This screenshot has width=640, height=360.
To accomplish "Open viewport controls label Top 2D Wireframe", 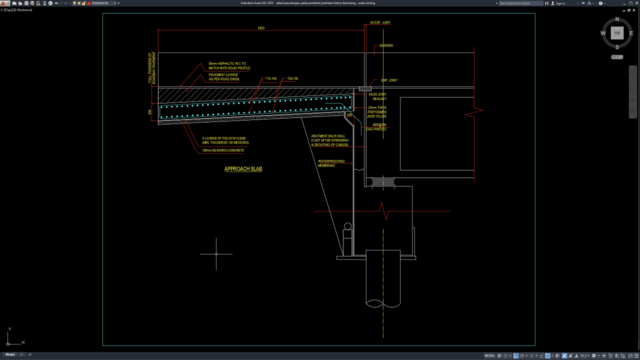I will [x=16, y=10].
